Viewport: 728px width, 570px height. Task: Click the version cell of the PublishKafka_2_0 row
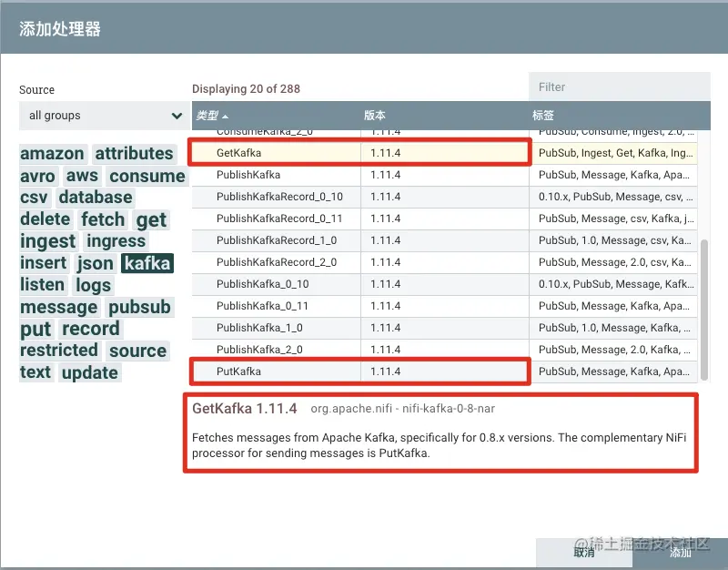445,350
